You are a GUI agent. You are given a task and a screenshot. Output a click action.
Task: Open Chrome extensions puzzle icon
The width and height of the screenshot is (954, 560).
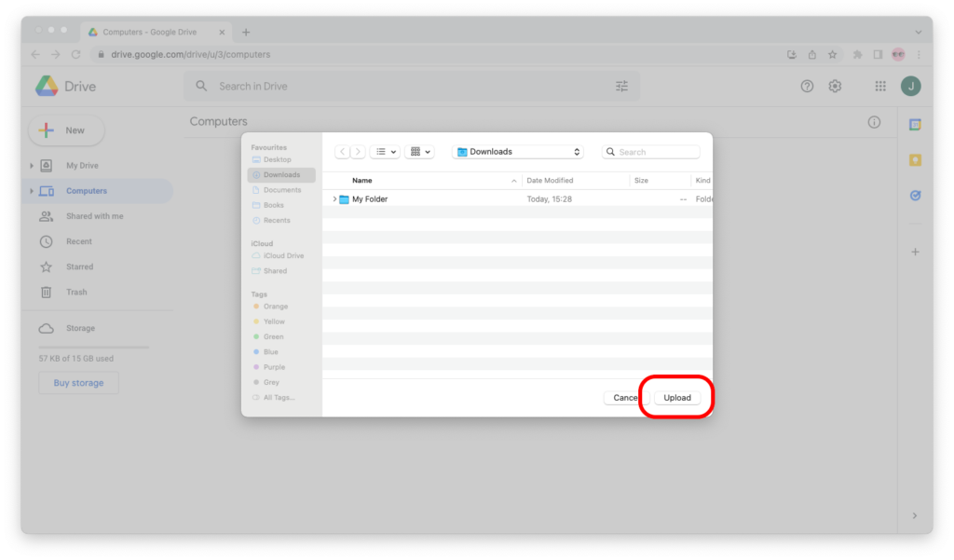tap(857, 55)
